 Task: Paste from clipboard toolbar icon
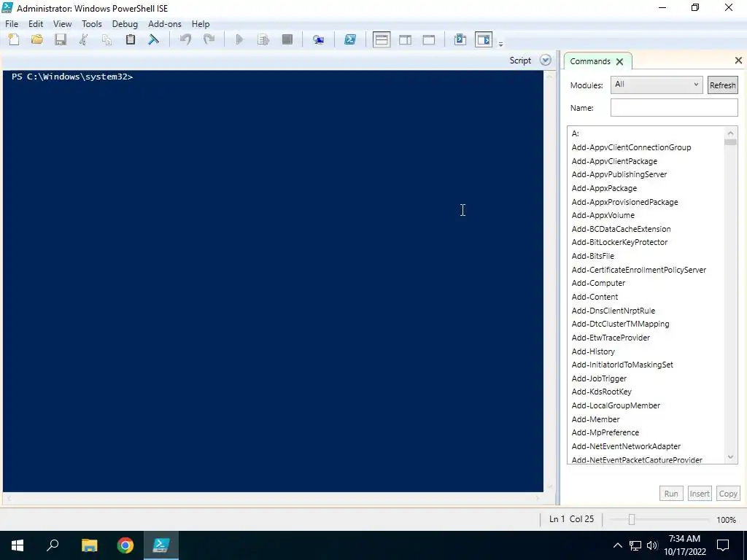tap(130, 39)
